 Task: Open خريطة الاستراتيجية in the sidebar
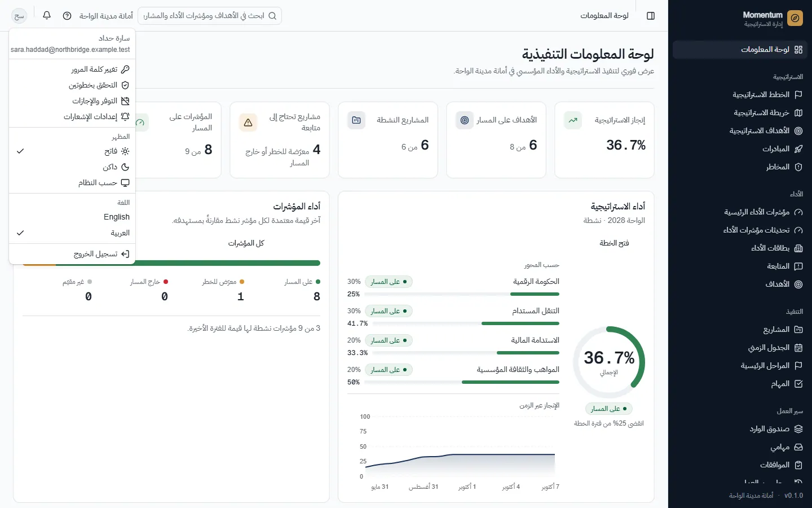740,113
